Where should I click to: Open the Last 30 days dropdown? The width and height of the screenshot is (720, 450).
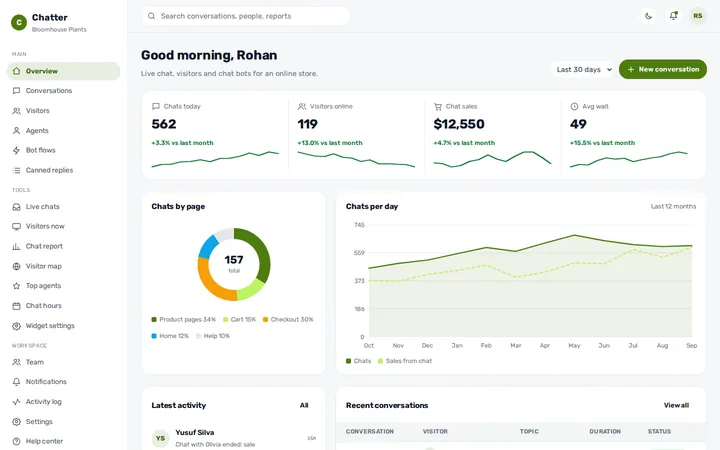[x=582, y=69]
